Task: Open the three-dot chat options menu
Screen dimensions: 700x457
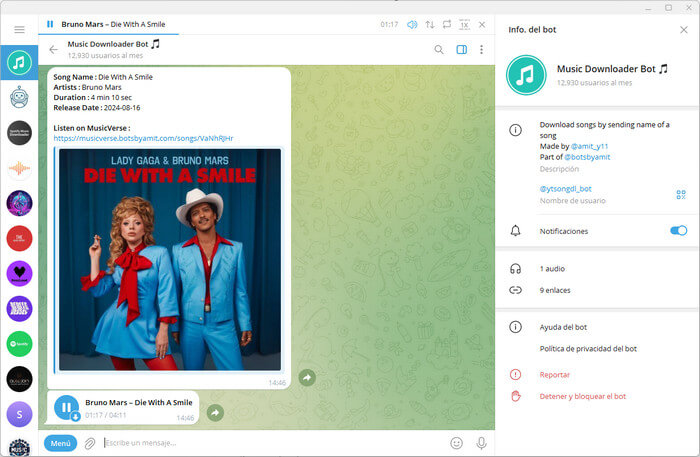Action: (x=481, y=50)
